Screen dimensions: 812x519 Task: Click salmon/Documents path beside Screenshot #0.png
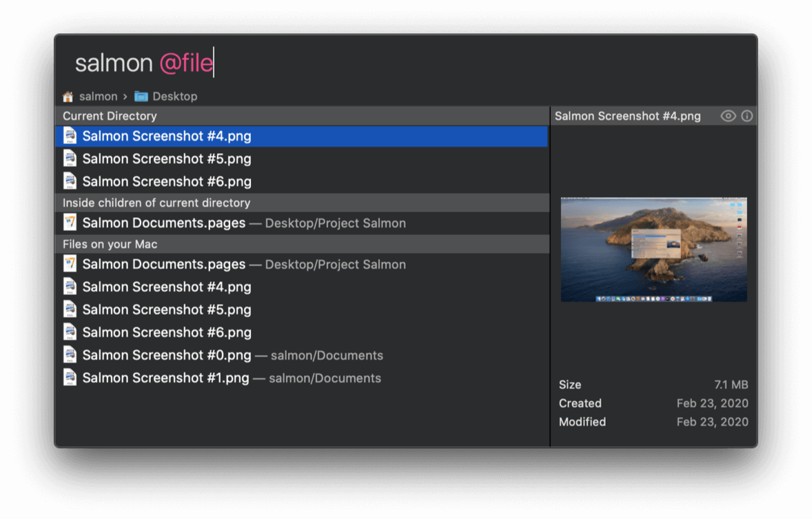click(x=327, y=356)
